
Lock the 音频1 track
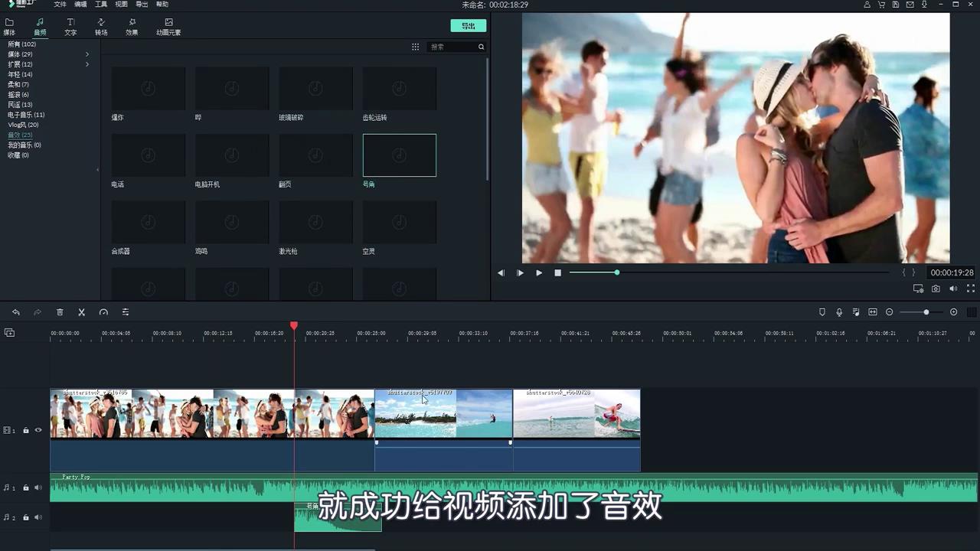(x=25, y=487)
